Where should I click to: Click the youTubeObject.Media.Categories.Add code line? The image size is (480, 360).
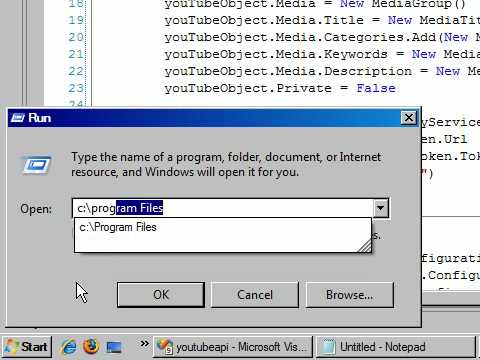(x=322, y=37)
